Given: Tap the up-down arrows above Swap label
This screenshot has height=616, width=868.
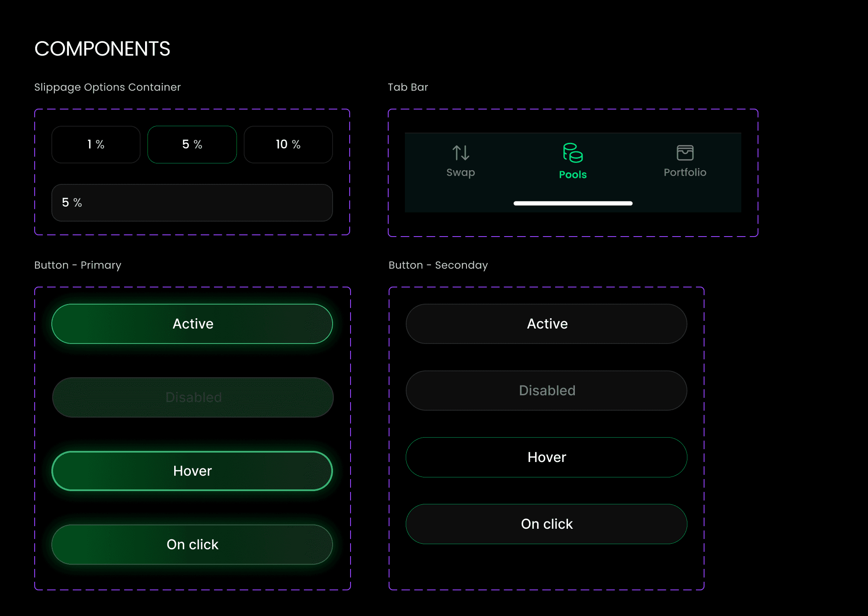Looking at the screenshot, I should 461,153.
